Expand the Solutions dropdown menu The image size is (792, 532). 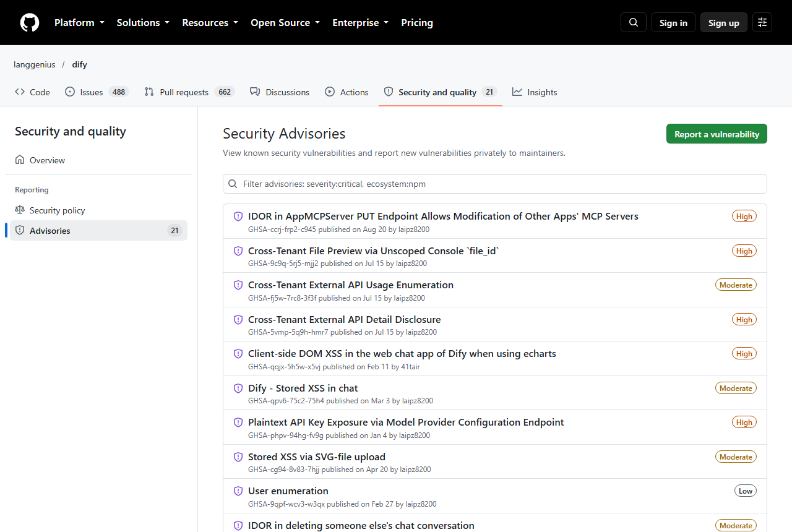click(x=143, y=23)
